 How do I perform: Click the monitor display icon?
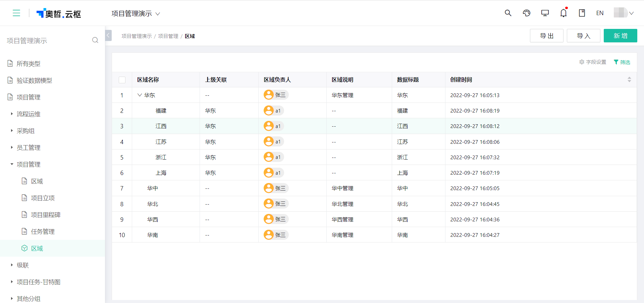pos(545,13)
